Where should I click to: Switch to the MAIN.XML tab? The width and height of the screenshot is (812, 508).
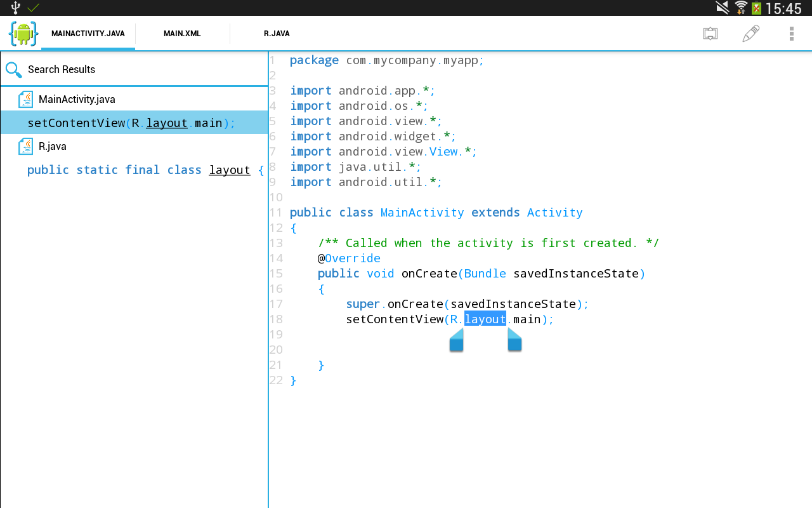182,33
